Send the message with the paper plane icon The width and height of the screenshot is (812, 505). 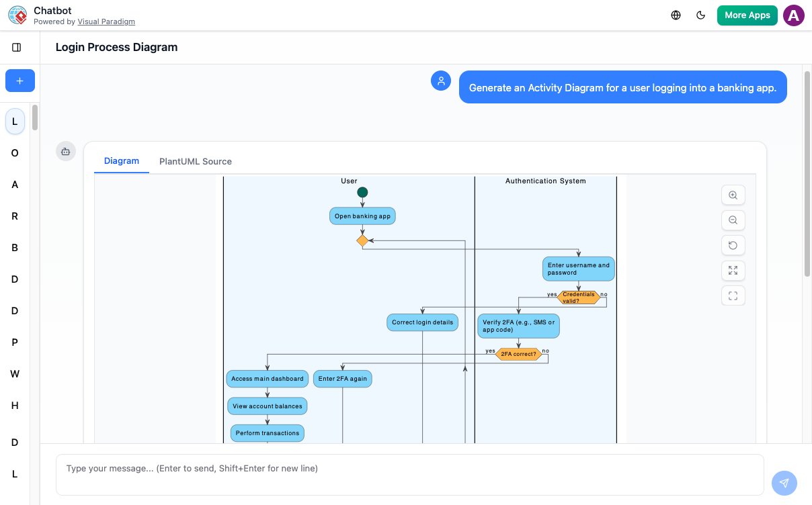tap(784, 483)
